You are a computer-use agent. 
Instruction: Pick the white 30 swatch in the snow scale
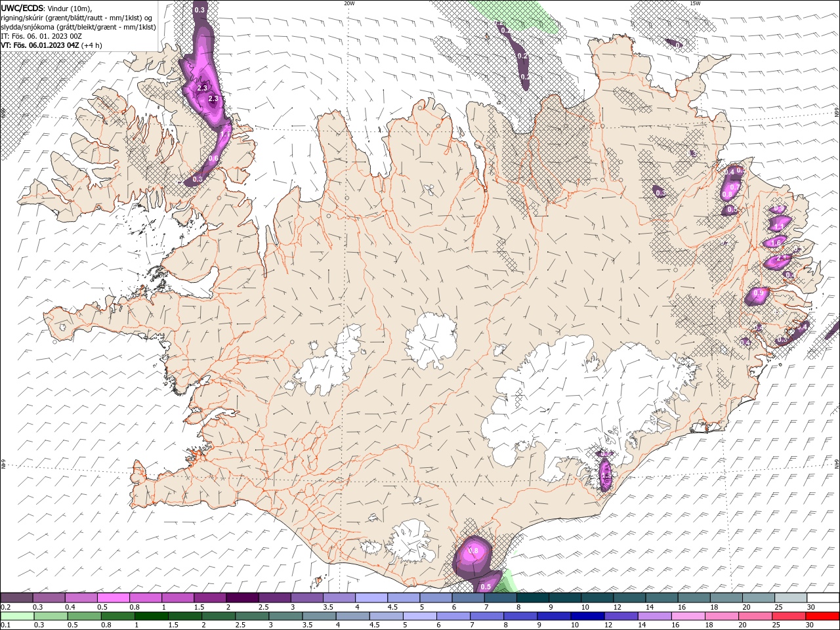coord(823,598)
